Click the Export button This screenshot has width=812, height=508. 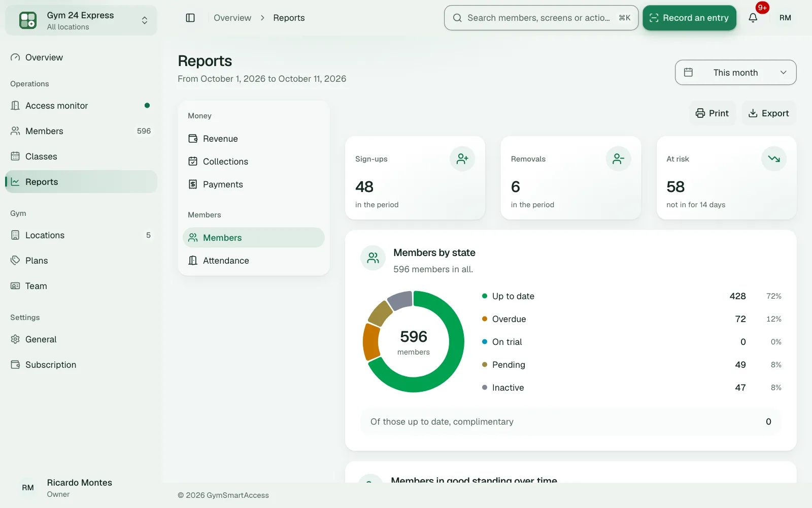point(769,113)
